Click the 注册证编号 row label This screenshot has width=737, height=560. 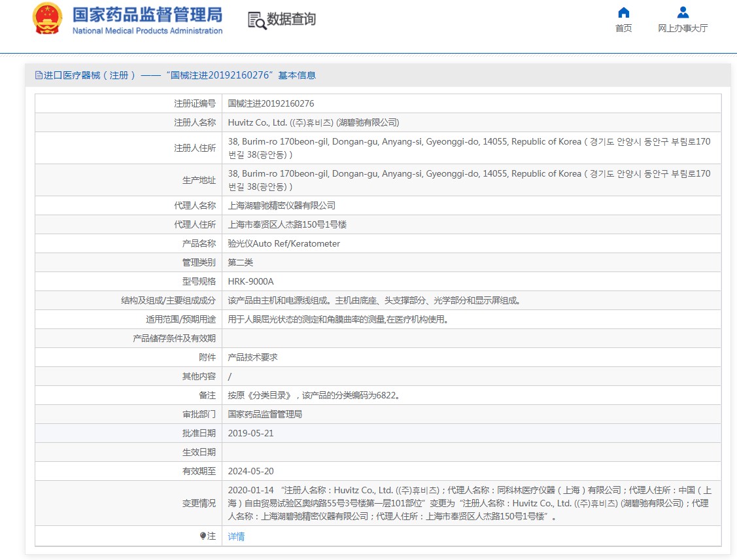[195, 103]
